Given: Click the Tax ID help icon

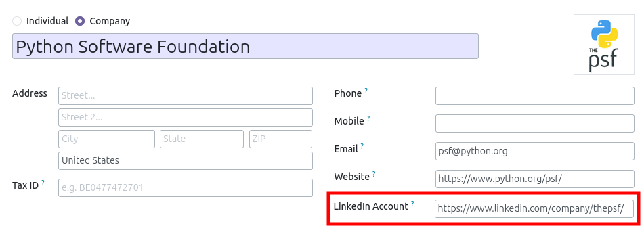Looking at the screenshot, I should pos(43,183).
